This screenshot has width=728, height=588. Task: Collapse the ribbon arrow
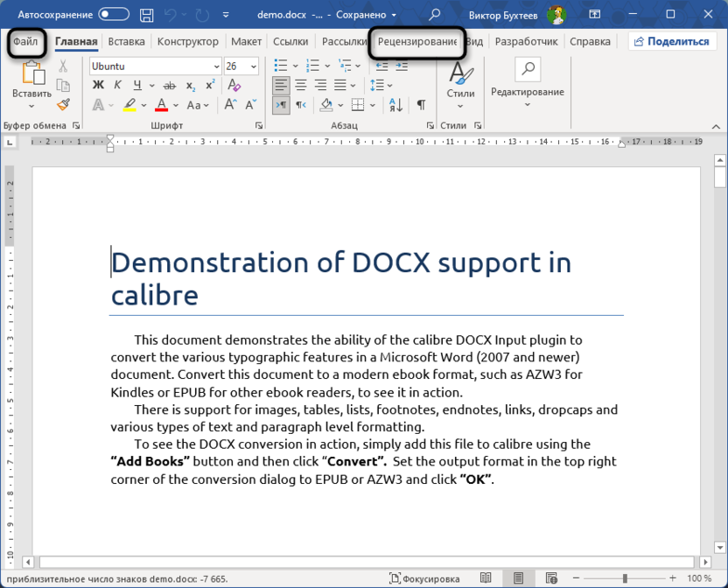tap(716, 126)
